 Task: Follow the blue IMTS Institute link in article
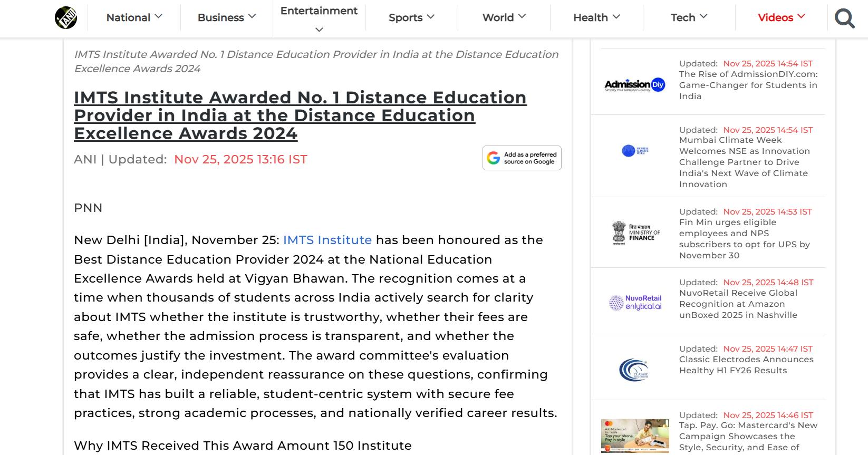pos(327,240)
